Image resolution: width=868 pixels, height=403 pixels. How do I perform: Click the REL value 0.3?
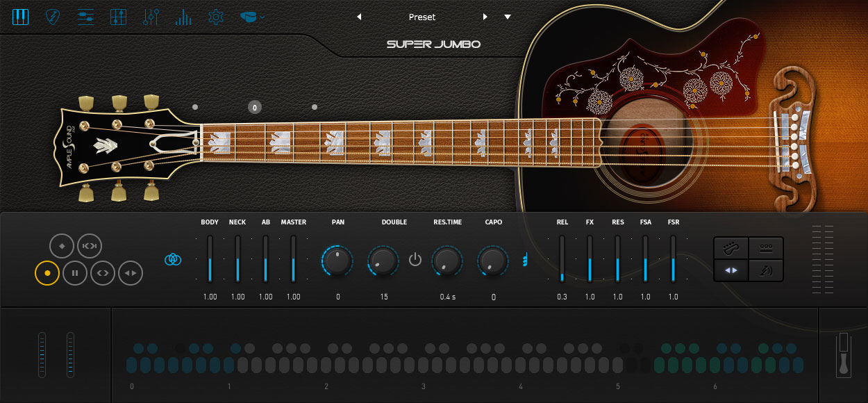[562, 297]
